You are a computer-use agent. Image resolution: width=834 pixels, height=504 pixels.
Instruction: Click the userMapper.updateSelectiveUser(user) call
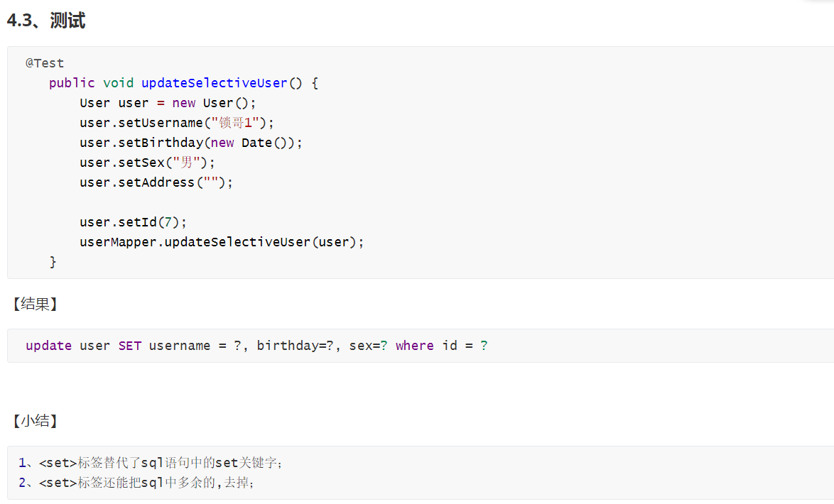tap(222, 242)
